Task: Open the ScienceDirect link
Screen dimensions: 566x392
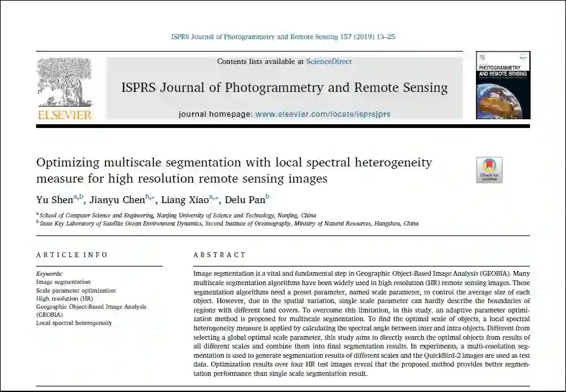Action: pyautogui.click(x=329, y=62)
